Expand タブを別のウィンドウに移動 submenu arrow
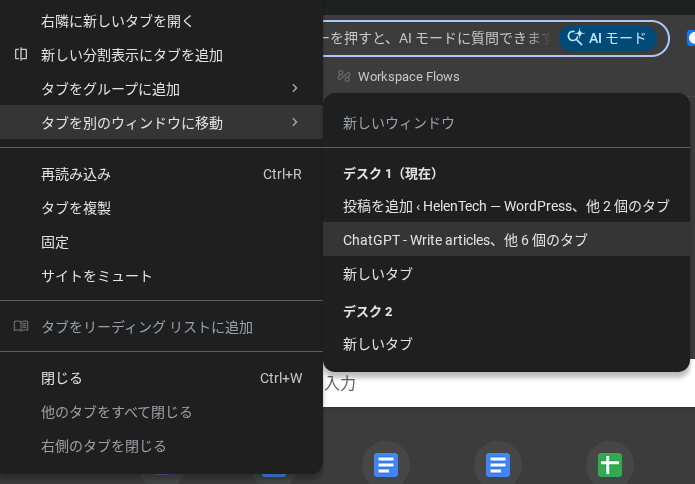 [294, 123]
